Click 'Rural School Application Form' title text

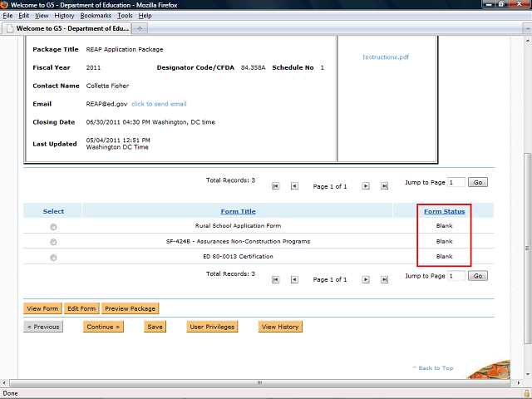239,225
